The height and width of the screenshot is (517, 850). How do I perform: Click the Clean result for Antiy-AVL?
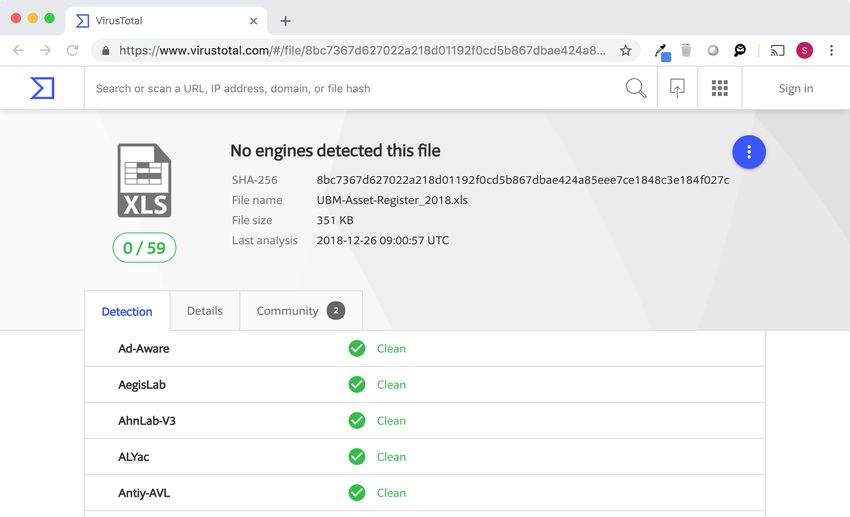click(391, 493)
